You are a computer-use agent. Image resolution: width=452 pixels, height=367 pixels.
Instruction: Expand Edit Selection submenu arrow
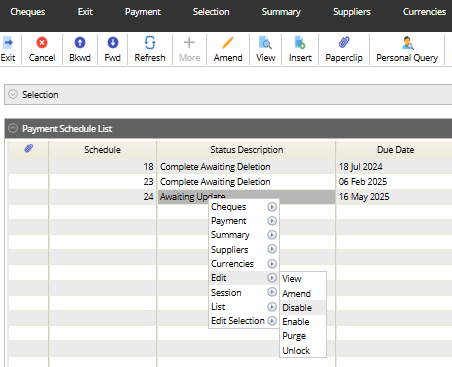coord(272,321)
